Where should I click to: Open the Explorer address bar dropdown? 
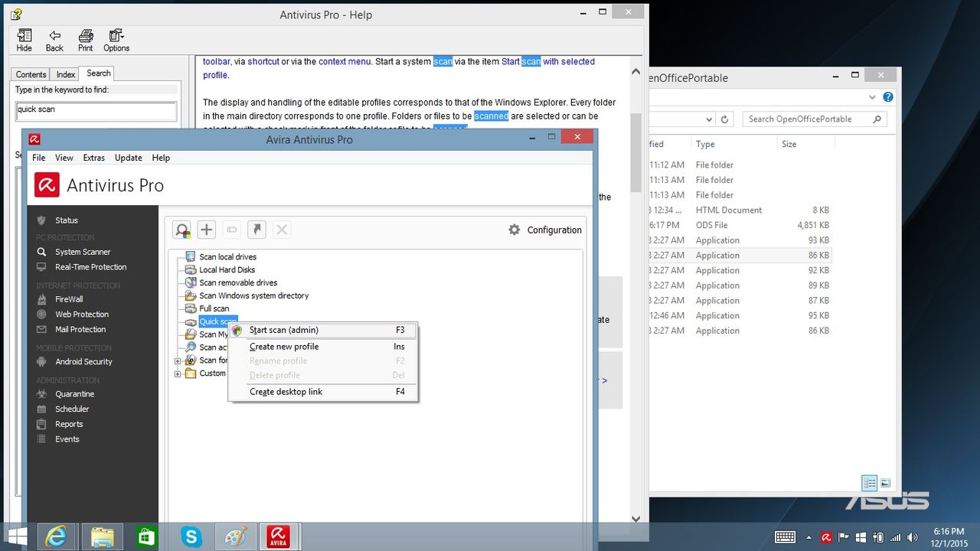(709, 119)
